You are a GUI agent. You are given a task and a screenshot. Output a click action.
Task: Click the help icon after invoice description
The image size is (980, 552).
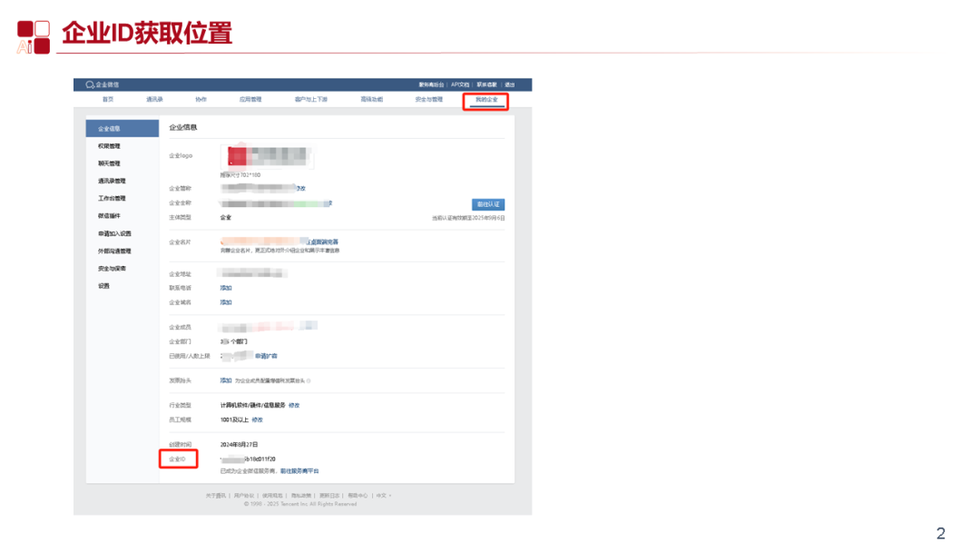click(x=309, y=380)
